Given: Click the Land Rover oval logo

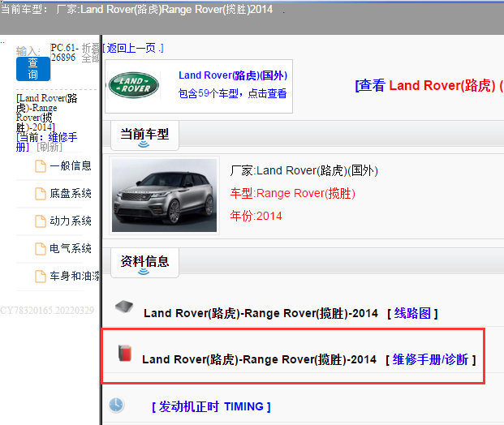Looking at the screenshot, I should (x=134, y=85).
